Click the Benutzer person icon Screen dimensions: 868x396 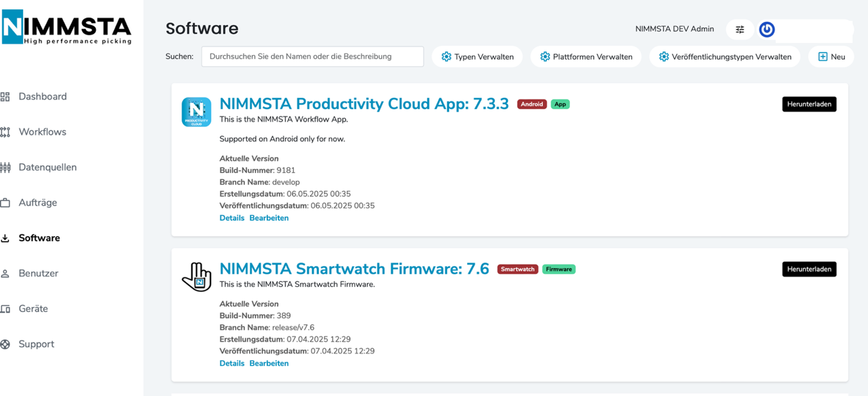(5, 274)
